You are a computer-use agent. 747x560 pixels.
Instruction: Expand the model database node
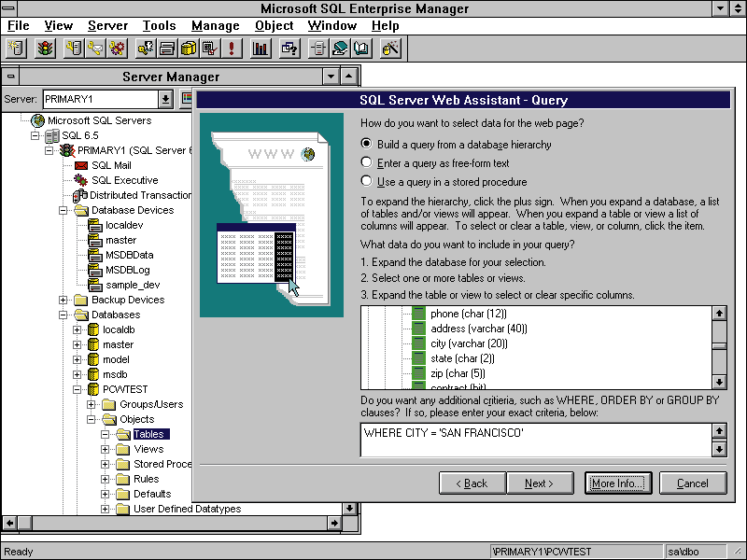point(77,360)
